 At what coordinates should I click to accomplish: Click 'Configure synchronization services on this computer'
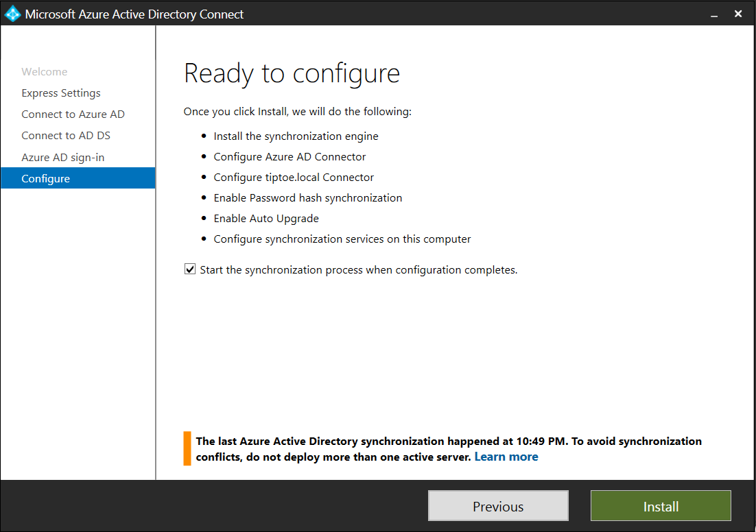click(x=342, y=239)
